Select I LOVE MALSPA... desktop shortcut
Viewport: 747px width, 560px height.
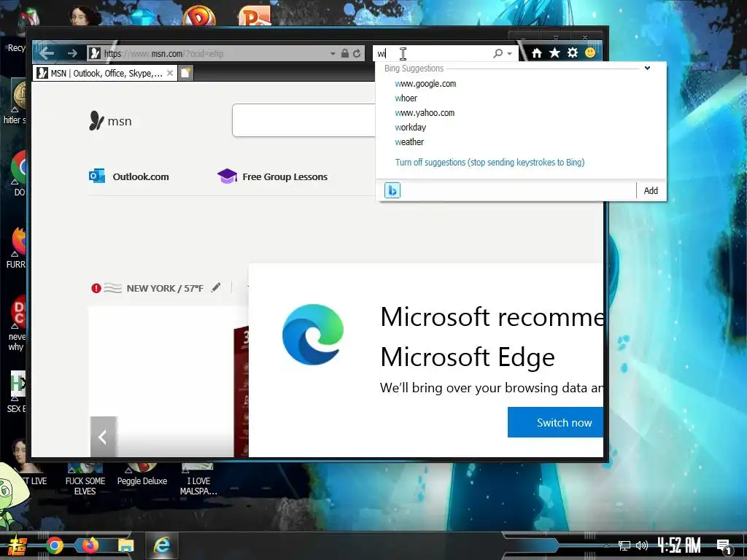pos(198,480)
